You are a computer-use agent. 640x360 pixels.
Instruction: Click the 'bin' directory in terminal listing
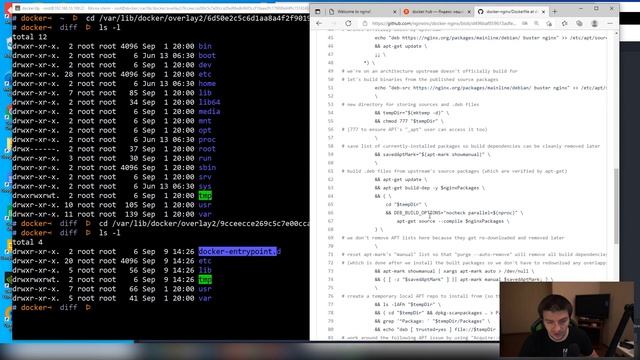pos(205,46)
